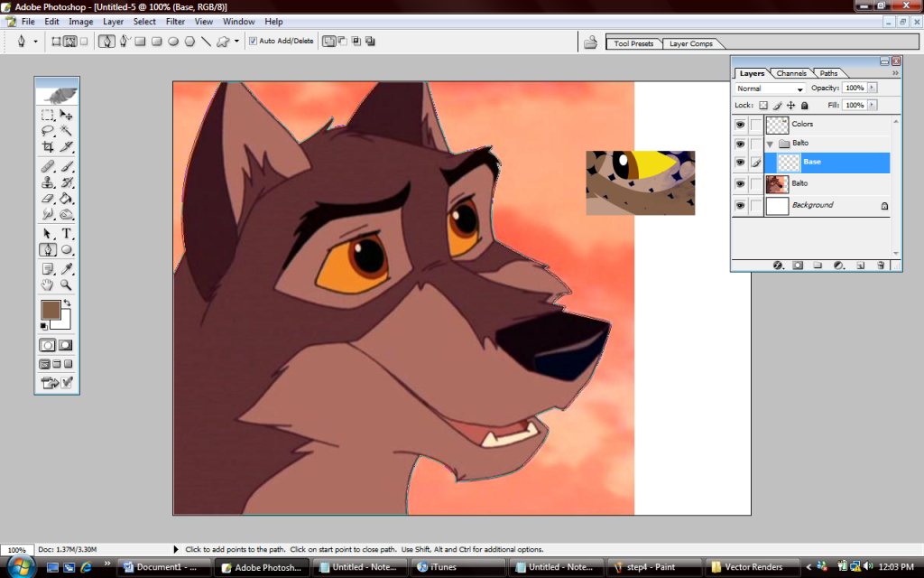Uncheck the Auto Add/Delete checkbox
924x578 pixels.
tap(253, 41)
